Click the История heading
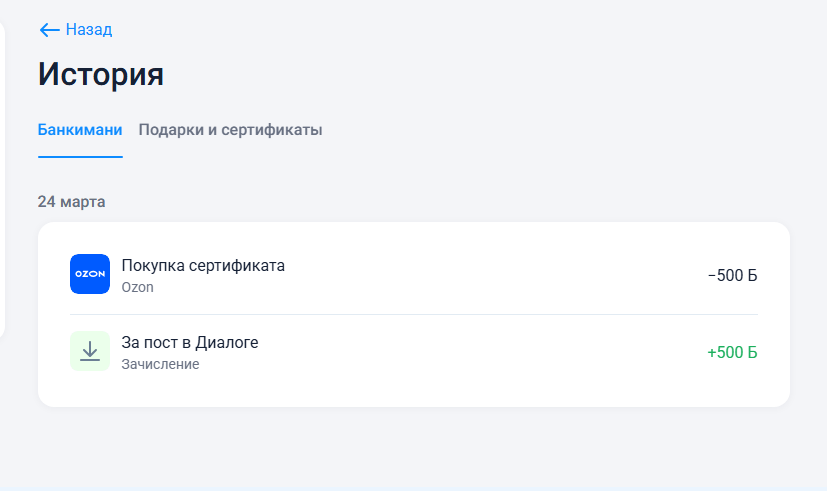827x491 pixels. (x=101, y=74)
